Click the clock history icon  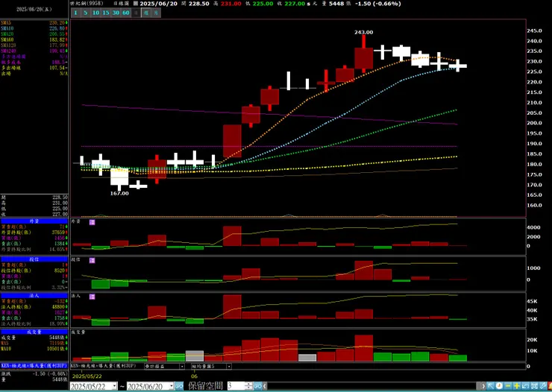pos(499,386)
